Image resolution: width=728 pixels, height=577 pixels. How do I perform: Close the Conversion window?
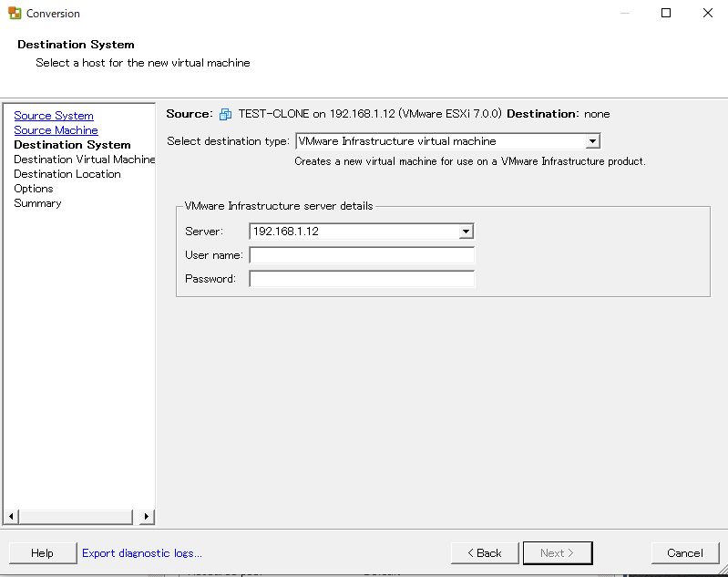(708, 13)
